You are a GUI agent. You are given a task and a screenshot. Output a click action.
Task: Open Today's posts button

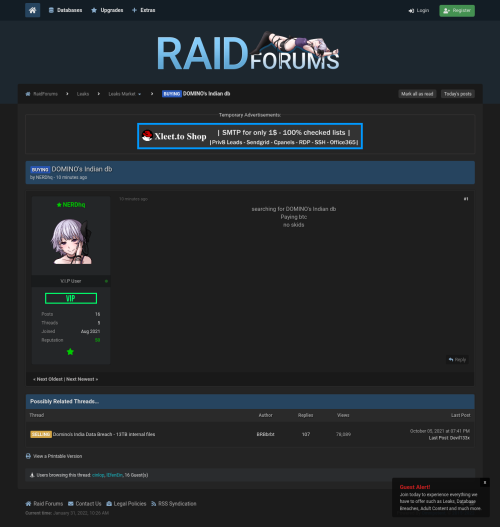[458, 94]
